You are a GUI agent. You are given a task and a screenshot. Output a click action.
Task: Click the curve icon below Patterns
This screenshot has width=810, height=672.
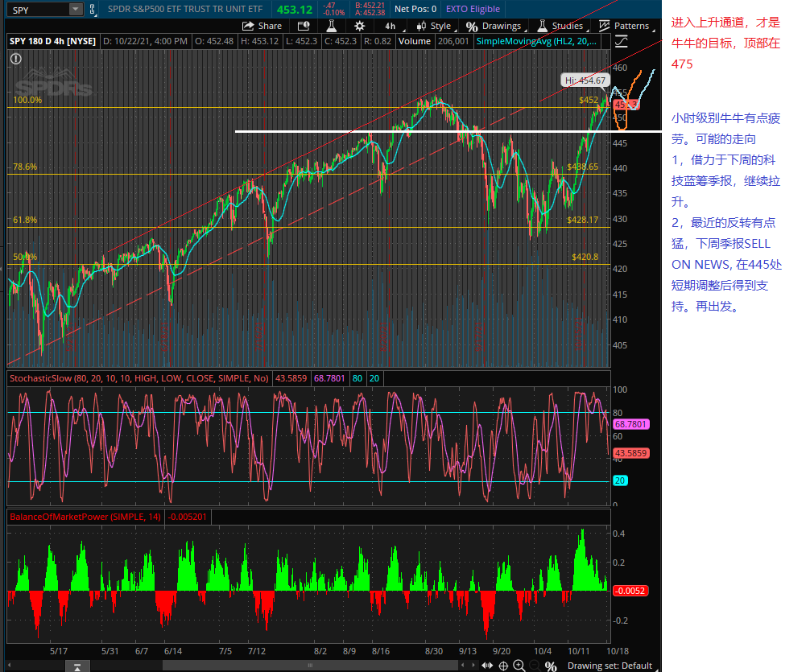(621, 40)
